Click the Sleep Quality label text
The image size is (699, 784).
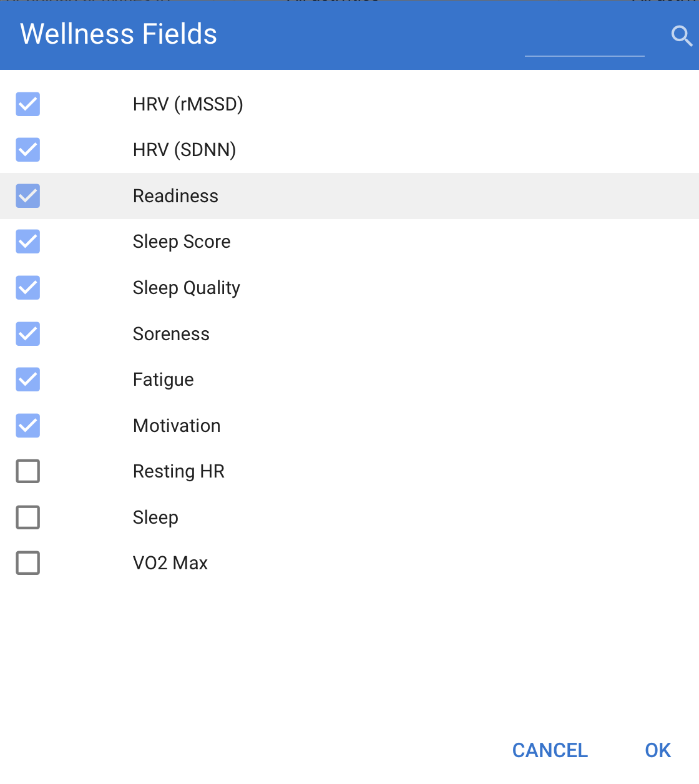(x=186, y=288)
